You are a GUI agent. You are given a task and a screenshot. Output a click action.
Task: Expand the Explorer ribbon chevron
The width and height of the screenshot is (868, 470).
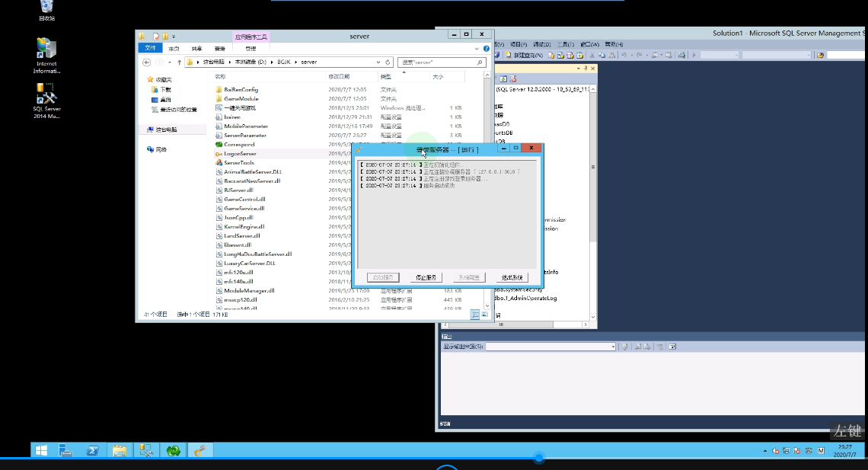[477, 48]
